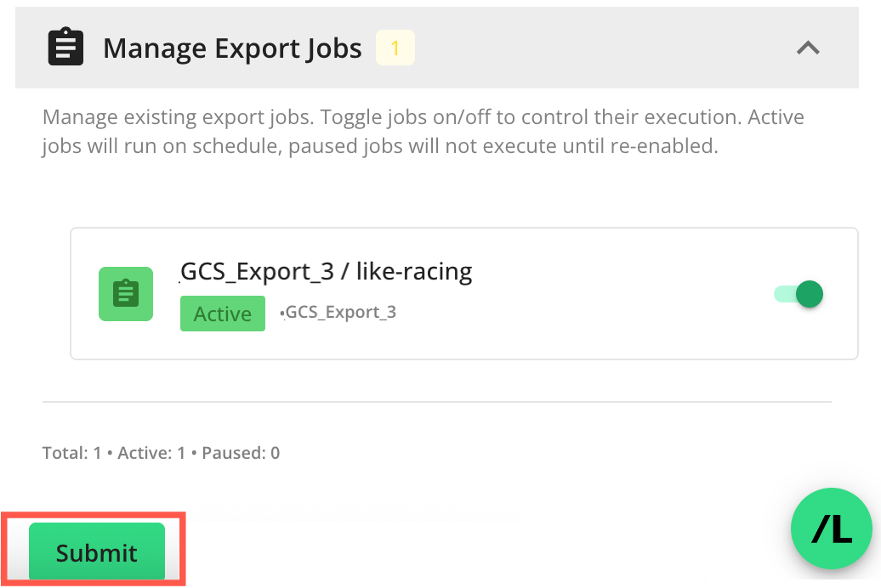The height and width of the screenshot is (588, 881).
Task: Click the divider line below the job card
Action: point(436,401)
